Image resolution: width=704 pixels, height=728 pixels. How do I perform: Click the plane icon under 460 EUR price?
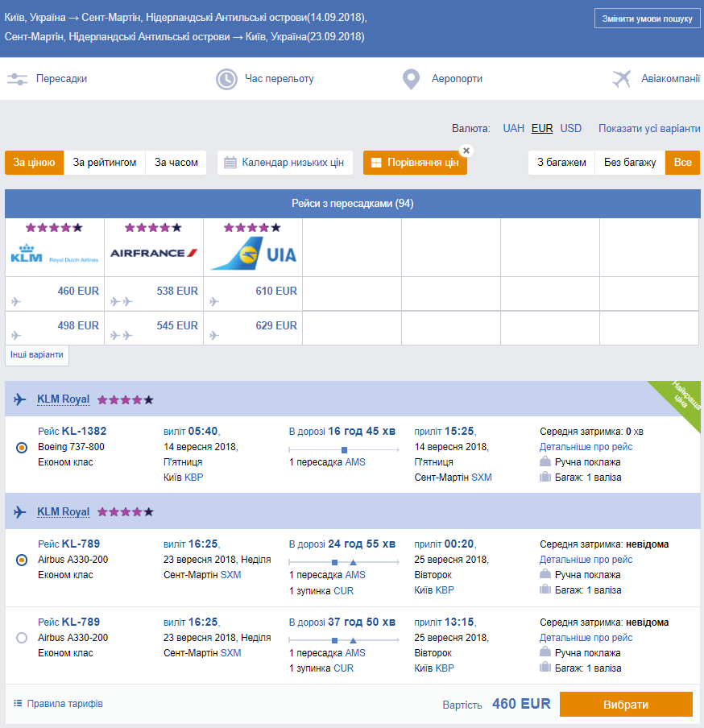tap(16, 302)
